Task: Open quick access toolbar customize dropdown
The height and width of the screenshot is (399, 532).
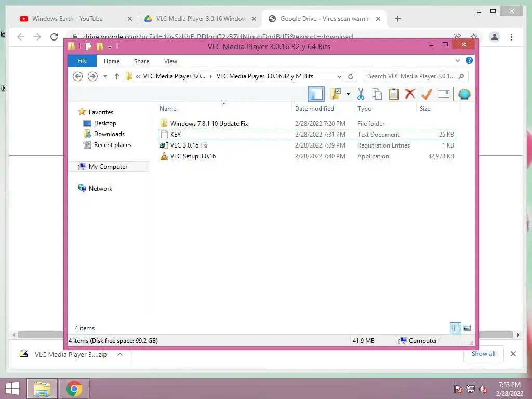Action: tap(110, 47)
